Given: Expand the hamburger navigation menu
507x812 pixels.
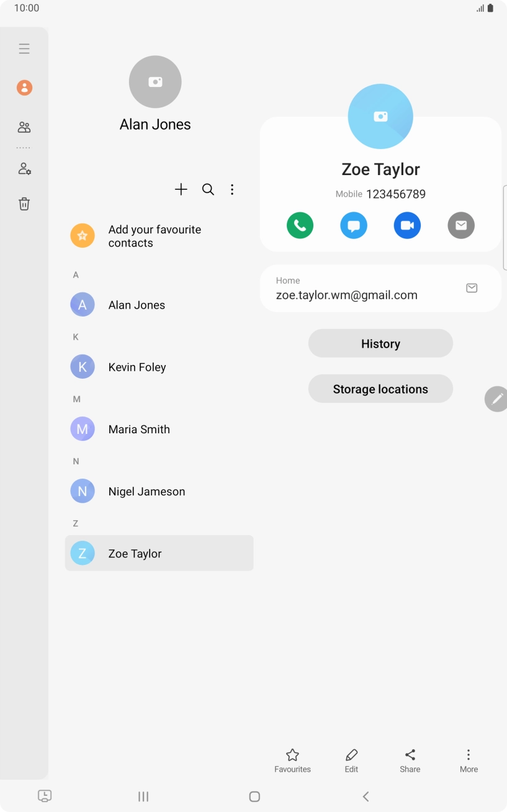Looking at the screenshot, I should pyautogui.click(x=24, y=48).
